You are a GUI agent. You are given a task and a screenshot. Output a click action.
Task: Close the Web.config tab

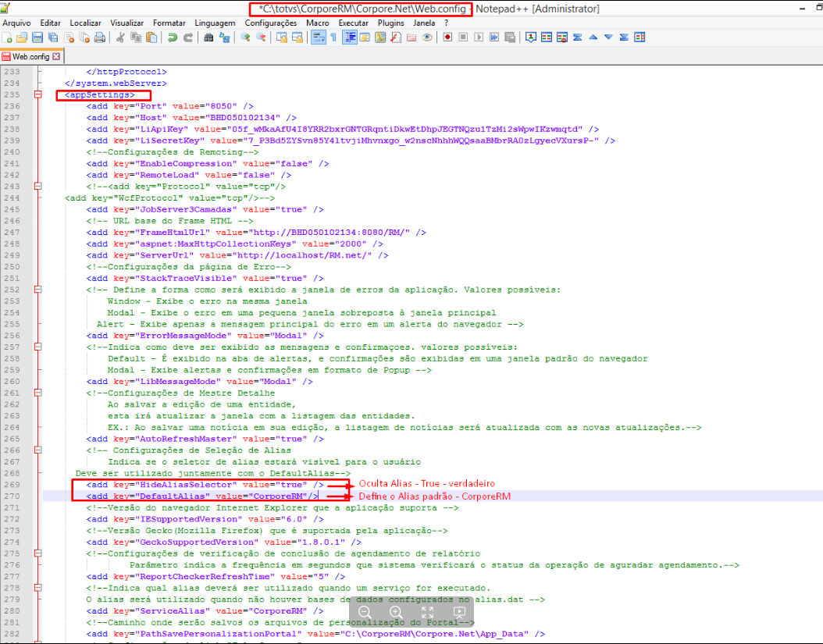pyautogui.click(x=56, y=56)
